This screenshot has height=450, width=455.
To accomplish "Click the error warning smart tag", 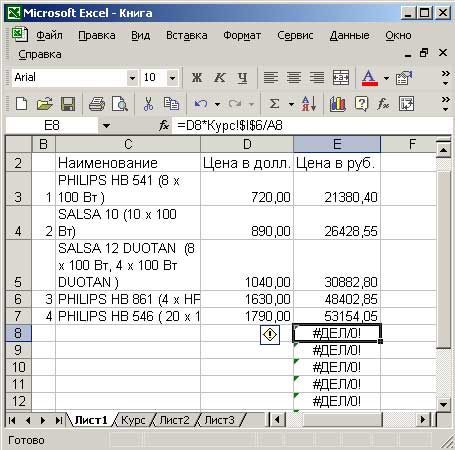I will pyautogui.click(x=270, y=334).
